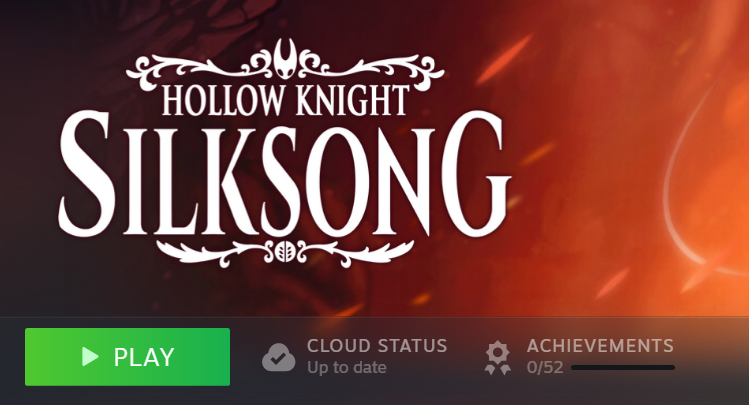
Task: Select the "Up to date" status text
Action: (347, 368)
